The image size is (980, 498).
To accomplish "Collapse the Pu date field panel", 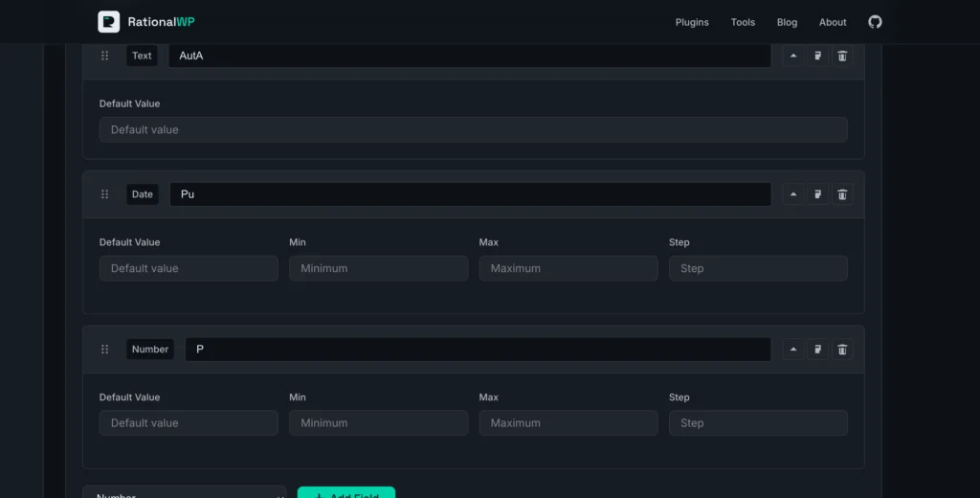I will pos(793,194).
